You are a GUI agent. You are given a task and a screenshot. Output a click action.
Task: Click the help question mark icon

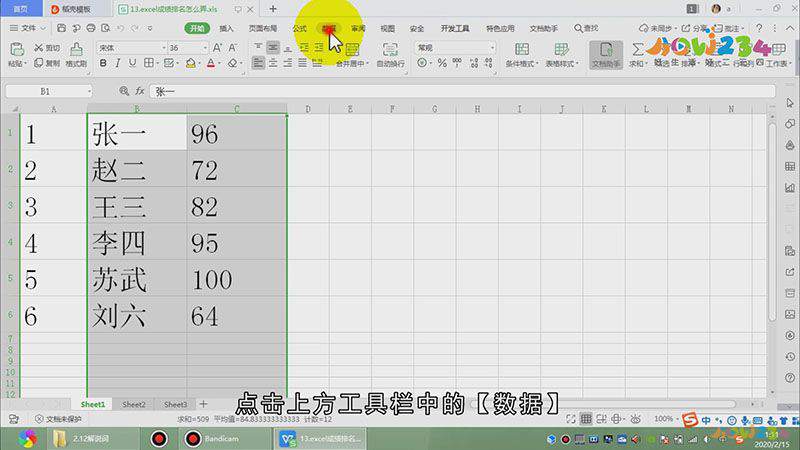click(759, 28)
